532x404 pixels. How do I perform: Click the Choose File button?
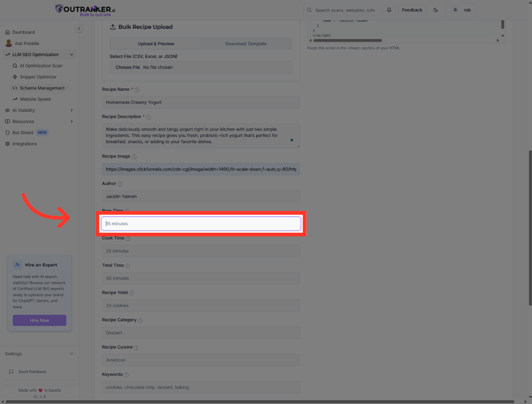pyautogui.click(x=128, y=67)
